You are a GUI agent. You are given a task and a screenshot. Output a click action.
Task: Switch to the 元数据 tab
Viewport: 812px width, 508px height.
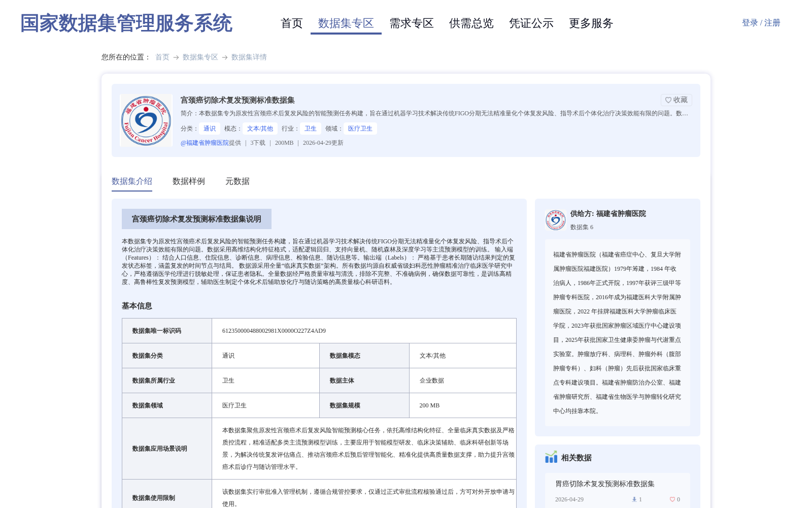238,181
